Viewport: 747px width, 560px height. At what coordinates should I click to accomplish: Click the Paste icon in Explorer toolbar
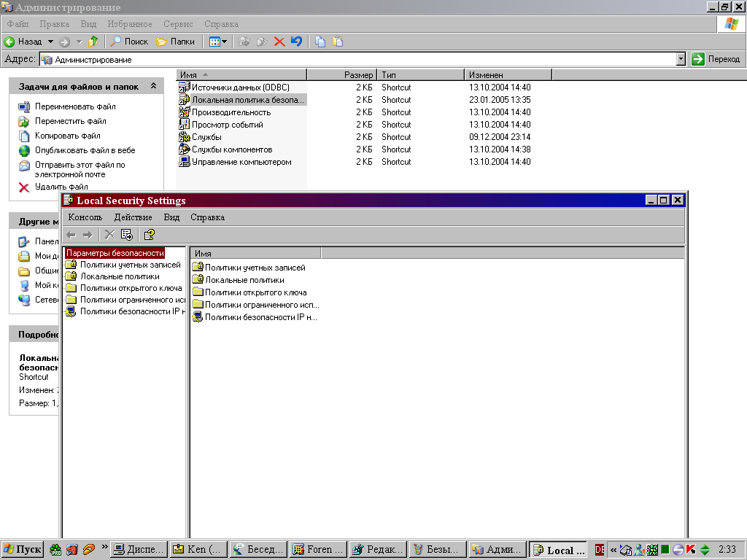[338, 42]
